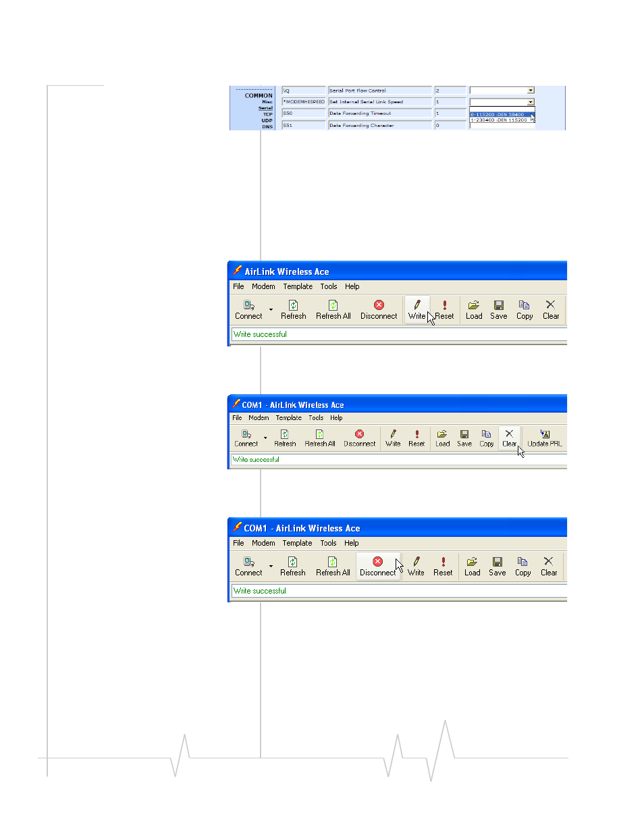Open Tools menu in COM1 window with Update PRL
The height and width of the screenshot is (834, 644).
316,418
